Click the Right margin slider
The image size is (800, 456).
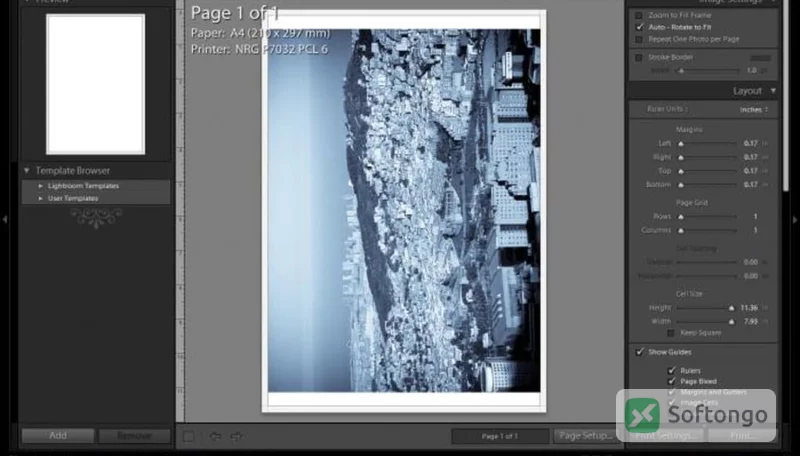click(708, 158)
